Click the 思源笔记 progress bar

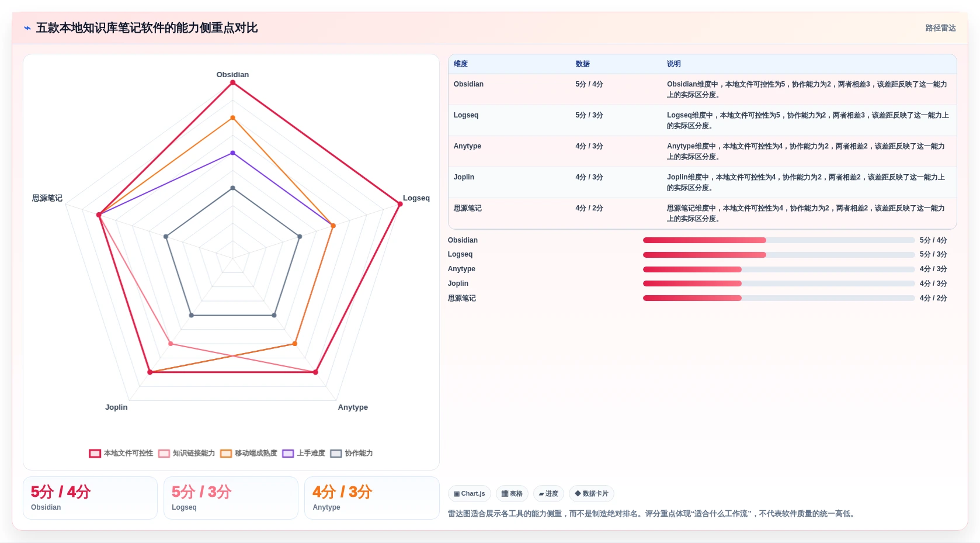pyautogui.click(x=779, y=298)
